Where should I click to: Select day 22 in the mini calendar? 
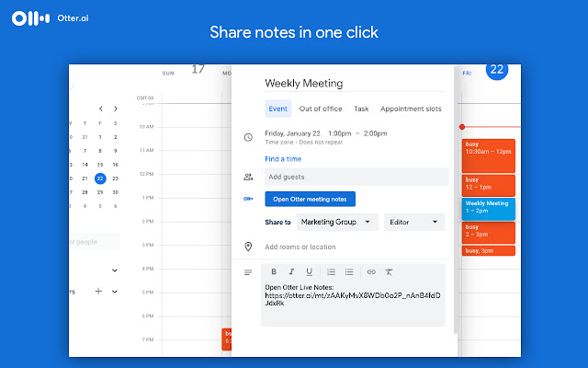click(100, 178)
